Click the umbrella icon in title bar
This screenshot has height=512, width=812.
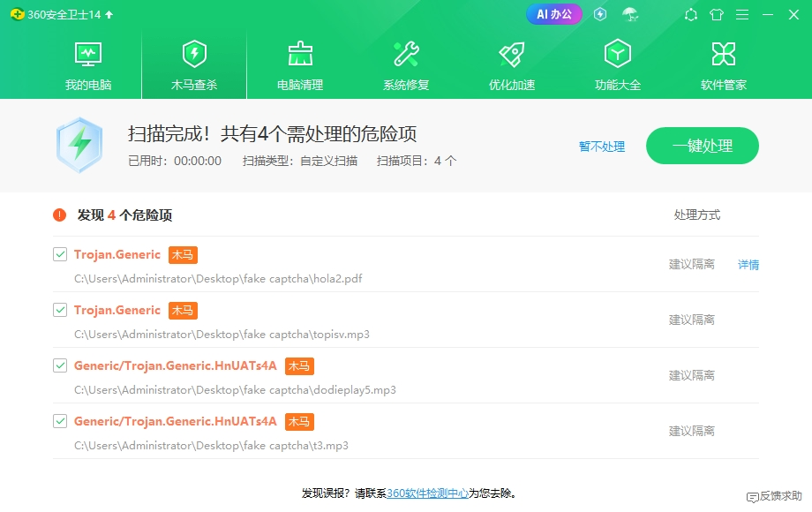pos(629,14)
